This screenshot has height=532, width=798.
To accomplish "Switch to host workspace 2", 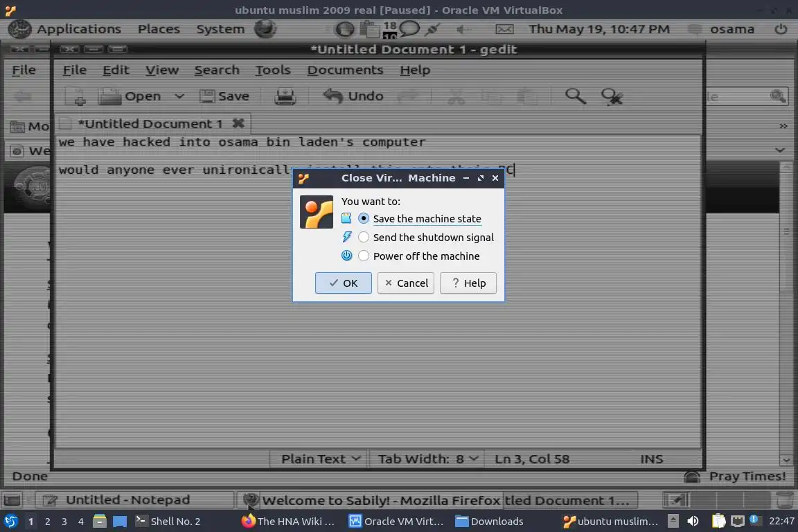I will click(x=47, y=522).
